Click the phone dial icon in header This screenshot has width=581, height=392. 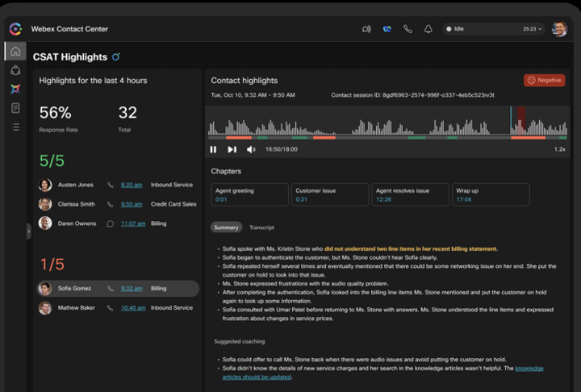point(408,29)
